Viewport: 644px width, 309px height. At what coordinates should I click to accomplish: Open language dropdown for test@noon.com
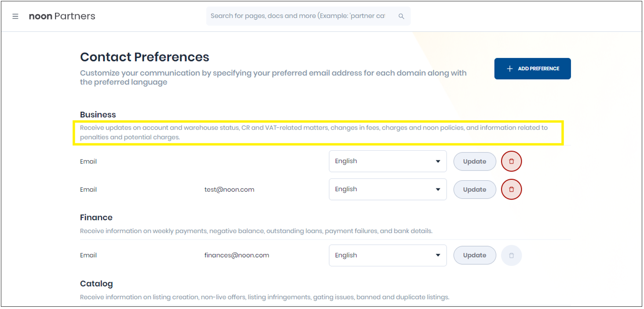[x=388, y=189]
